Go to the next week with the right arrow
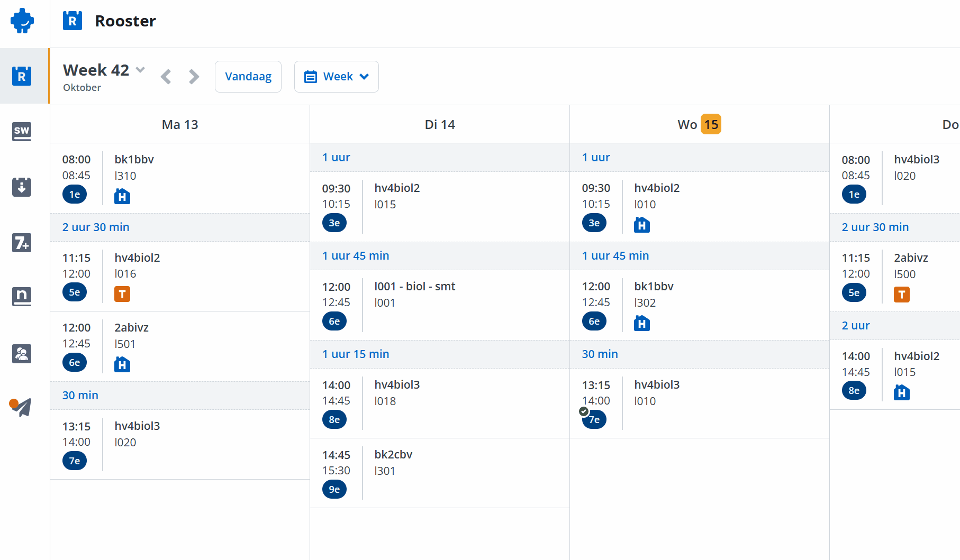This screenshot has width=960, height=560. pos(194,77)
